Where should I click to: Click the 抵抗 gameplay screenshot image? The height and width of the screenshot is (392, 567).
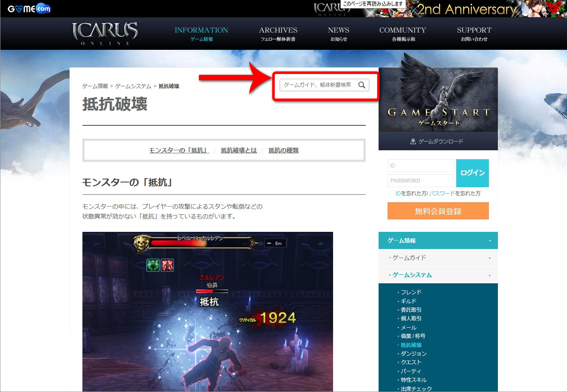[208, 312]
